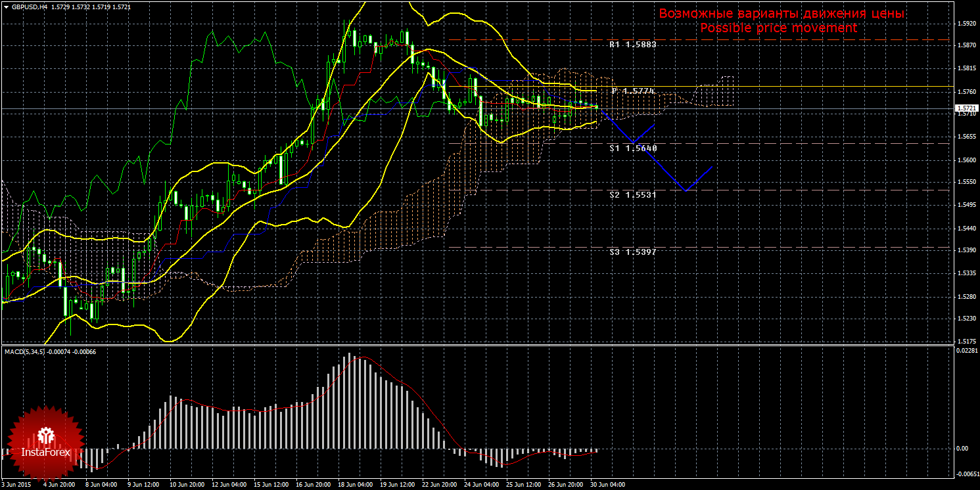The image size is (980, 490).
Task: Click the red 'Possible price movement' text
Action: (778, 28)
